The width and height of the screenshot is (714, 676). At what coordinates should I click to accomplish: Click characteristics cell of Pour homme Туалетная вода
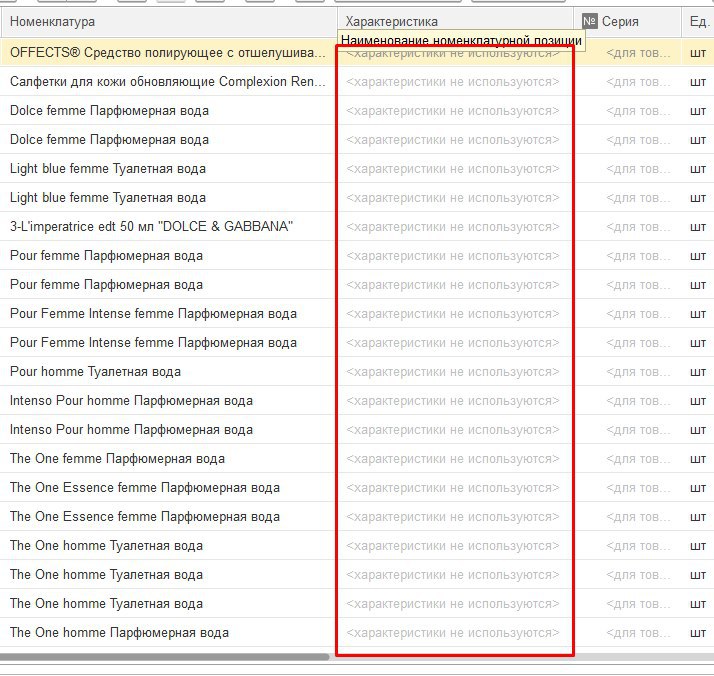point(453,372)
